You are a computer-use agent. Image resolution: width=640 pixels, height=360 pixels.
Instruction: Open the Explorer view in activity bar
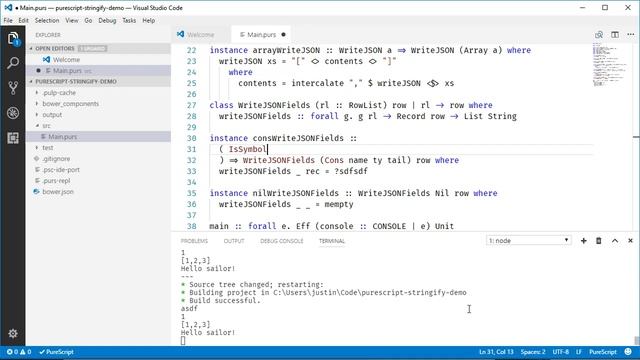[x=13, y=39]
